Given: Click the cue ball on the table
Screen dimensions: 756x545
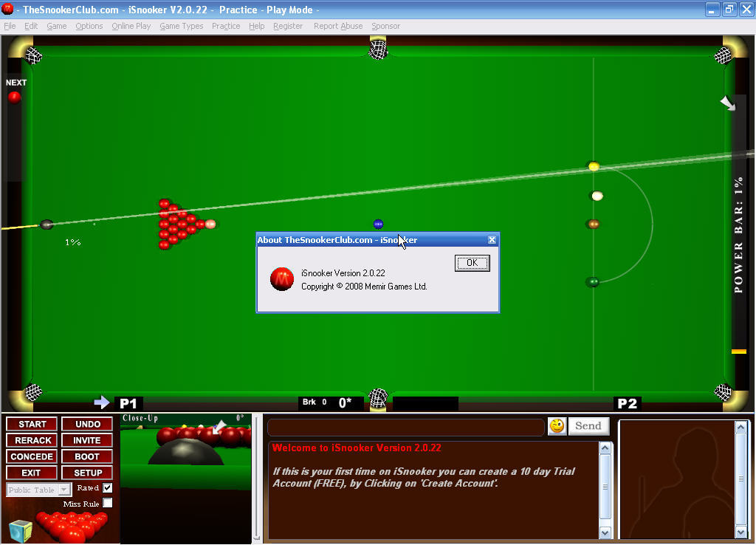Looking at the screenshot, I should point(597,196).
